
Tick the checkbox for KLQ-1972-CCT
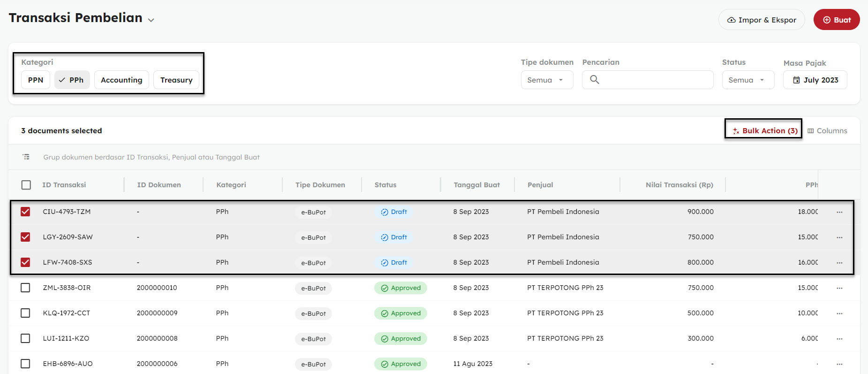pyautogui.click(x=25, y=313)
